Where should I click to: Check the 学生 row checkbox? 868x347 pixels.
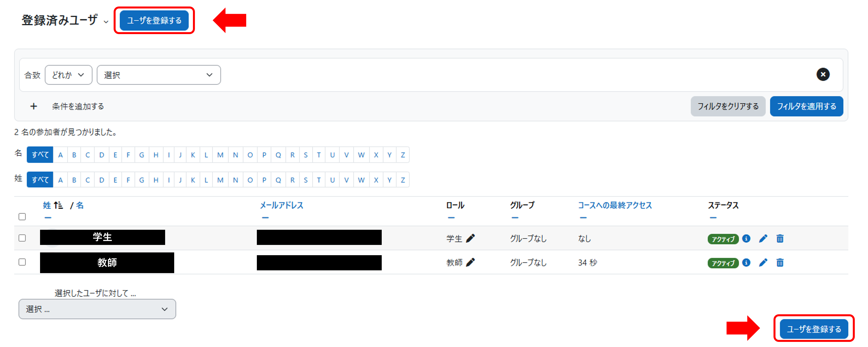(x=22, y=238)
